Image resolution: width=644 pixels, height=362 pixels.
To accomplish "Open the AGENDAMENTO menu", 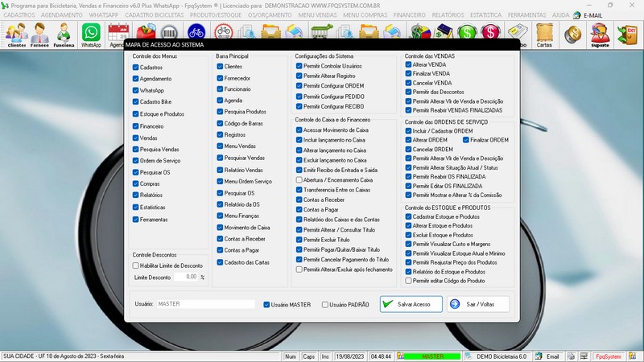I will tap(62, 15).
